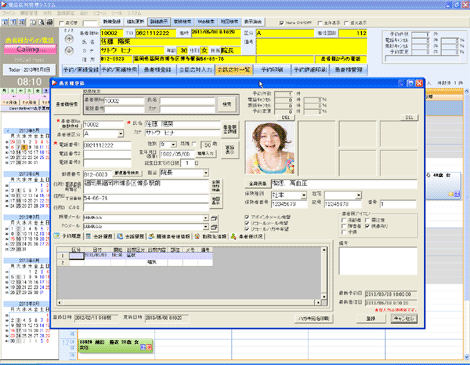The image size is (470, 365).
Task: Click the mail icon beside the PC email field
Action: pyautogui.click(x=214, y=227)
